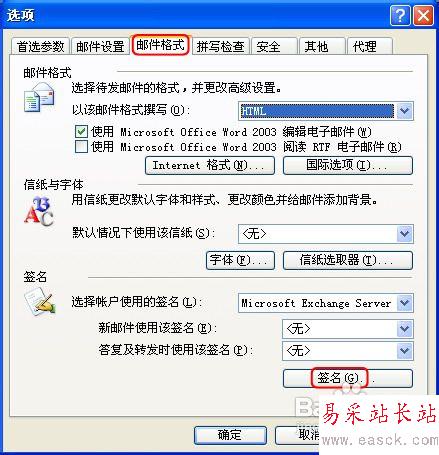Enable Word 2003 for reading RTF email
The height and width of the screenshot is (455, 439).
pyautogui.click(x=81, y=146)
